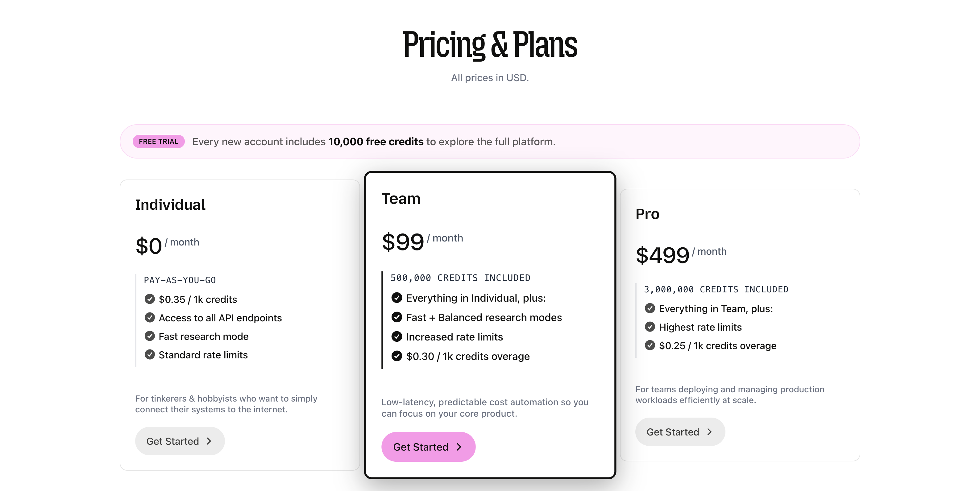Click checkmark icon next to Fast + Balanced research modes

(397, 317)
